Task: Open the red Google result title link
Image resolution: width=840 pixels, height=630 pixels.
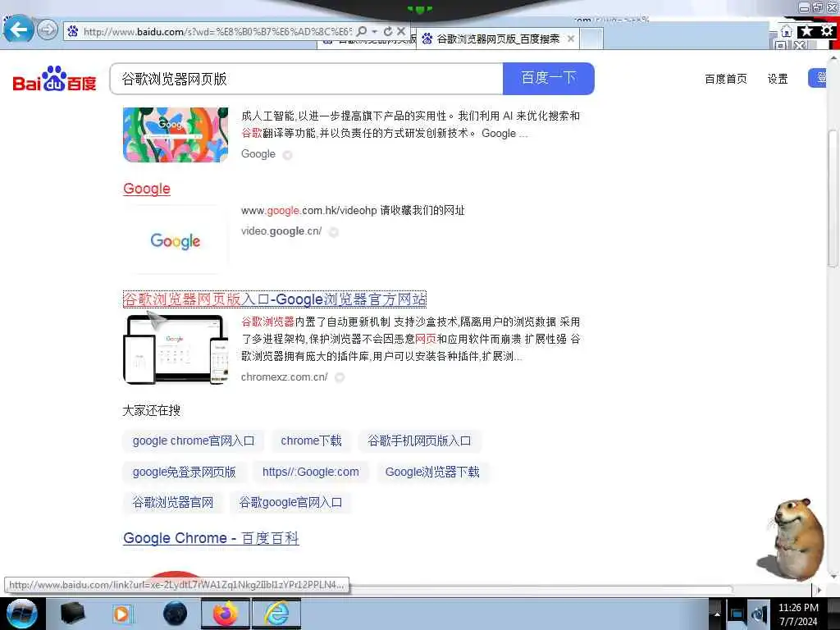Action: 147,189
